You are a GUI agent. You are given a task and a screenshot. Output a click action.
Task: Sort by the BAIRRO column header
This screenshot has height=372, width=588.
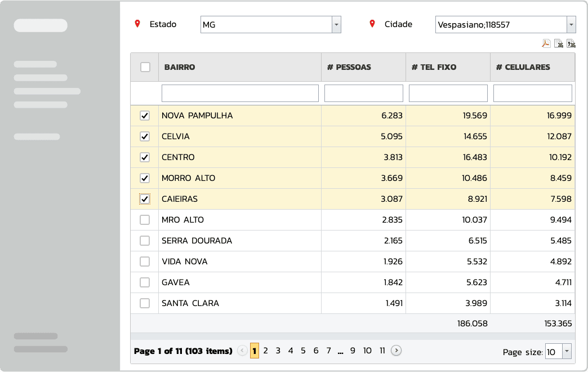point(180,67)
